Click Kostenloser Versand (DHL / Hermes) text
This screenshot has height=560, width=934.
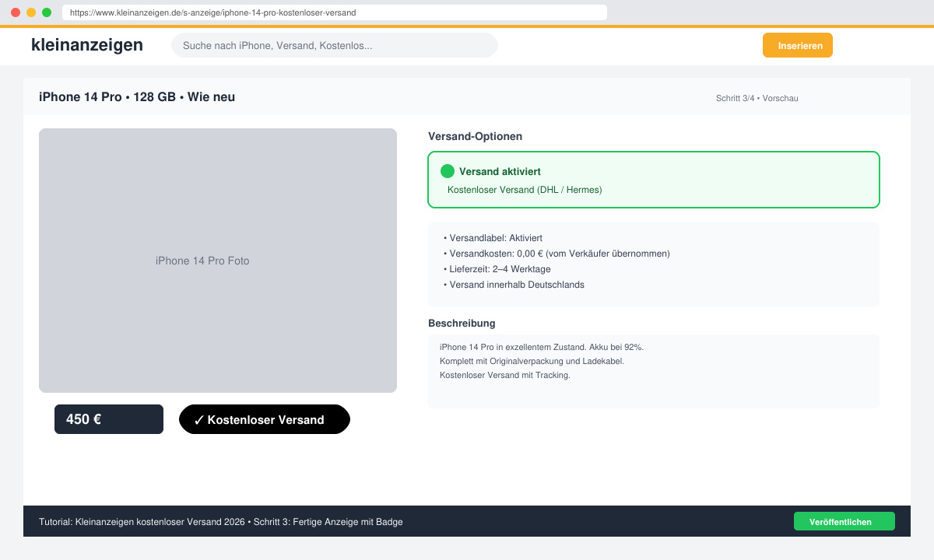pyautogui.click(x=525, y=190)
